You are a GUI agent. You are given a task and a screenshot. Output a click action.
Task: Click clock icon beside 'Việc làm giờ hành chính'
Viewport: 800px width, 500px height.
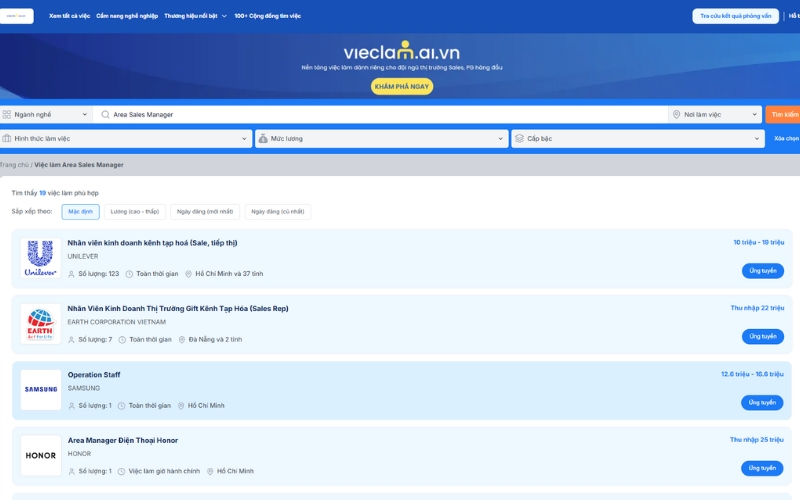[121, 471]
